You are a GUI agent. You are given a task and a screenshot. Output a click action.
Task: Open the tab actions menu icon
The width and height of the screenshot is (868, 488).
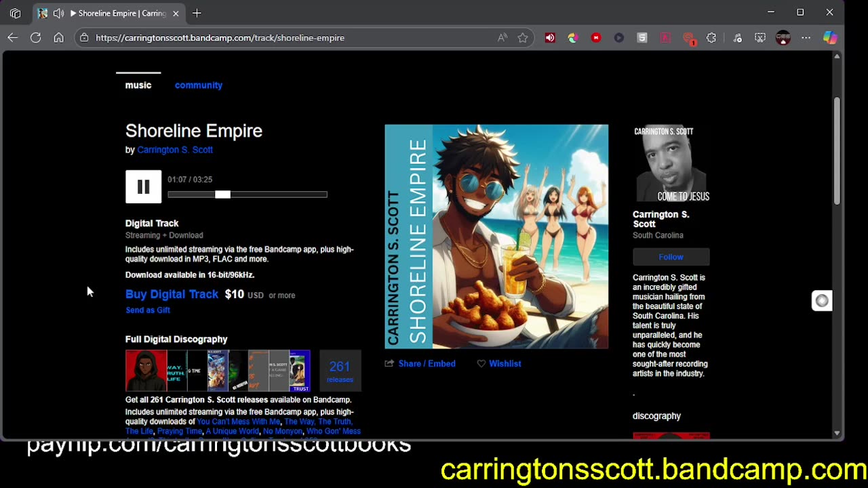(x=15, y=13)
